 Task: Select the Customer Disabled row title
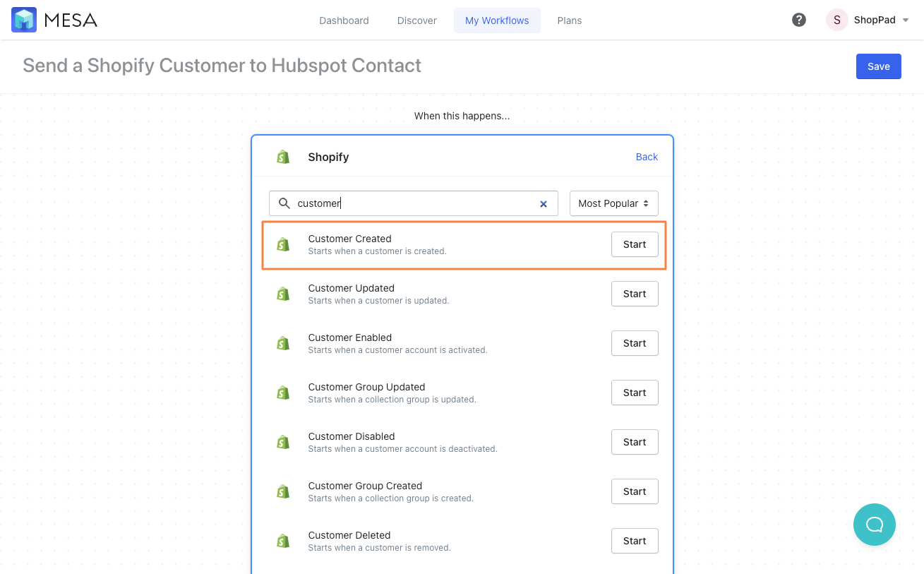351,436
